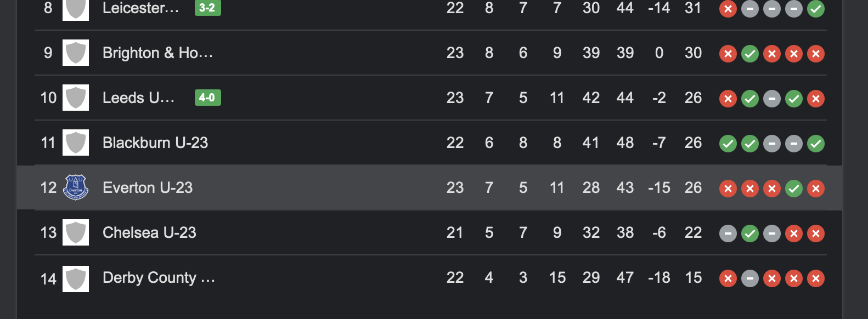Click the 4-0 score badge beside Leeds
Viewport: 868px width, 319px height.
(x=207, y=98)
